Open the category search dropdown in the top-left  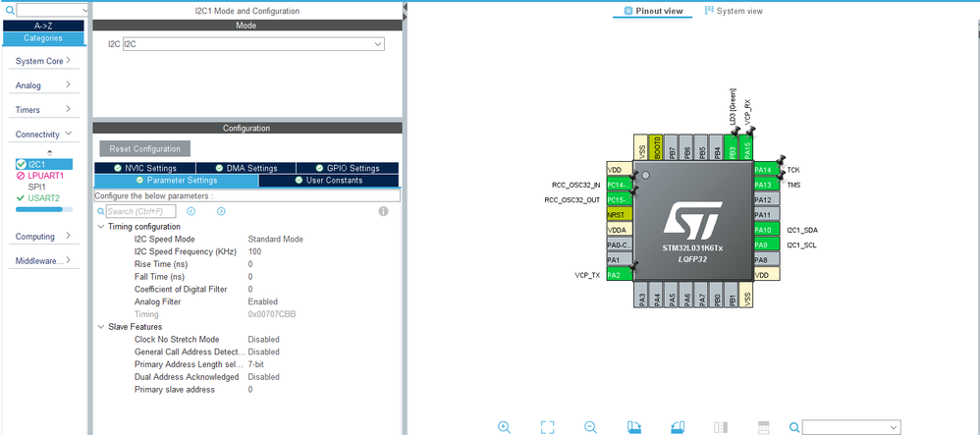click(x=84, y=10)
